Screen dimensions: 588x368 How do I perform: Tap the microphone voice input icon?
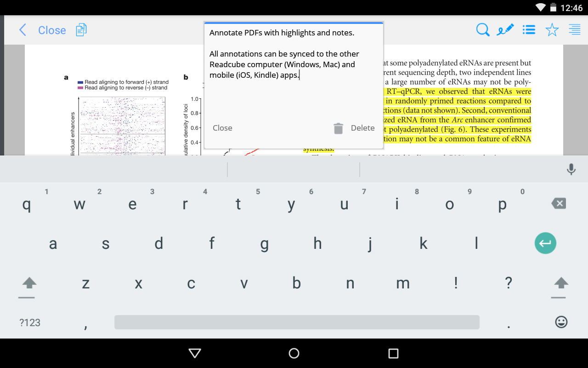coord(571,169)
